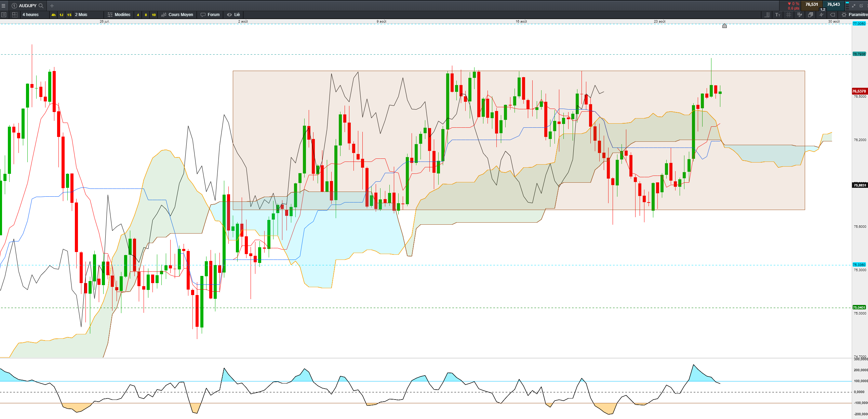
Task: Open the stacked windows layers icon
Action: (x=811, y=15)
